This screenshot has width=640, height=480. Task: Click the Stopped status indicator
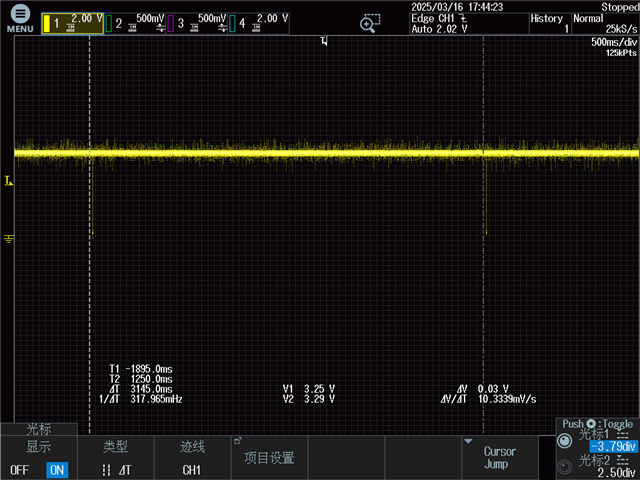pyautogui.click(x=620, y=7)
